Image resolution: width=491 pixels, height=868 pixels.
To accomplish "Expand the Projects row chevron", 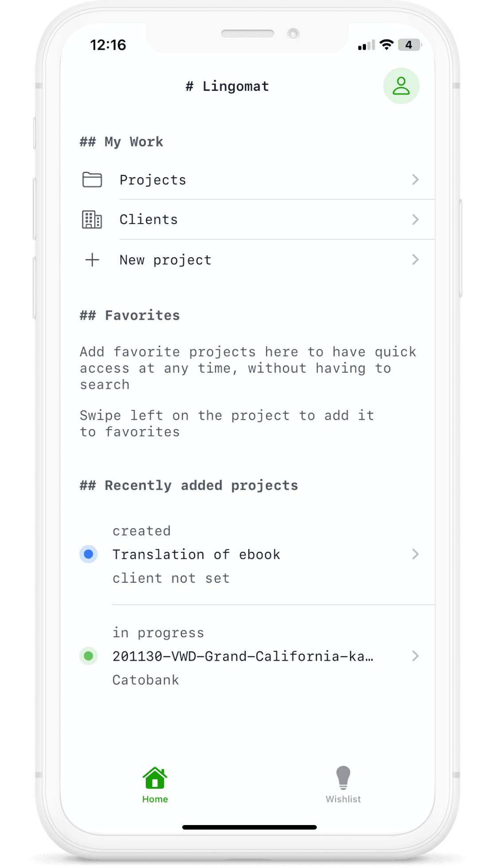I will 415,180.
